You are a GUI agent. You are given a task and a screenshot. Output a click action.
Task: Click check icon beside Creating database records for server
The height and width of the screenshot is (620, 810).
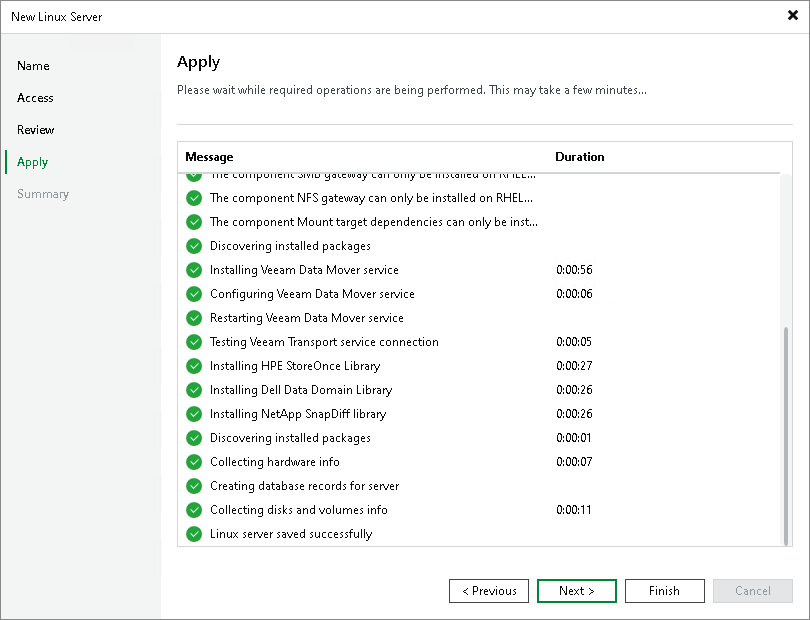(194, 486)
